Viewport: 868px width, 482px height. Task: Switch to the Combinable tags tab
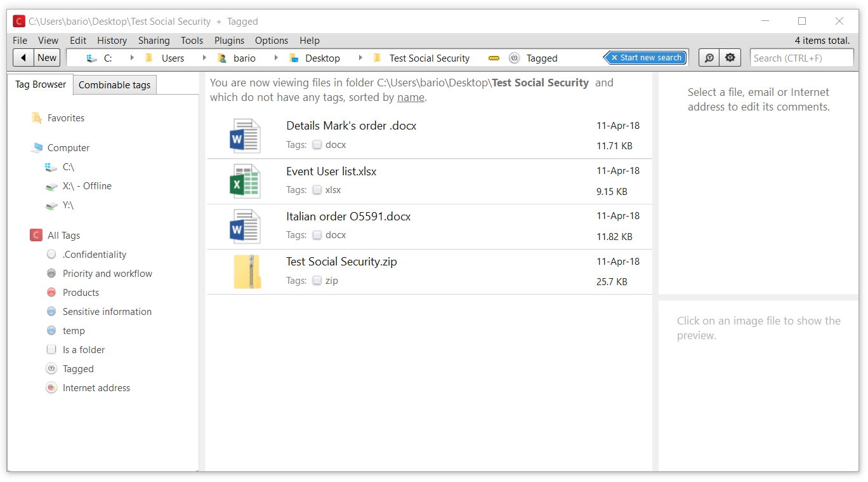click(115, 85)
